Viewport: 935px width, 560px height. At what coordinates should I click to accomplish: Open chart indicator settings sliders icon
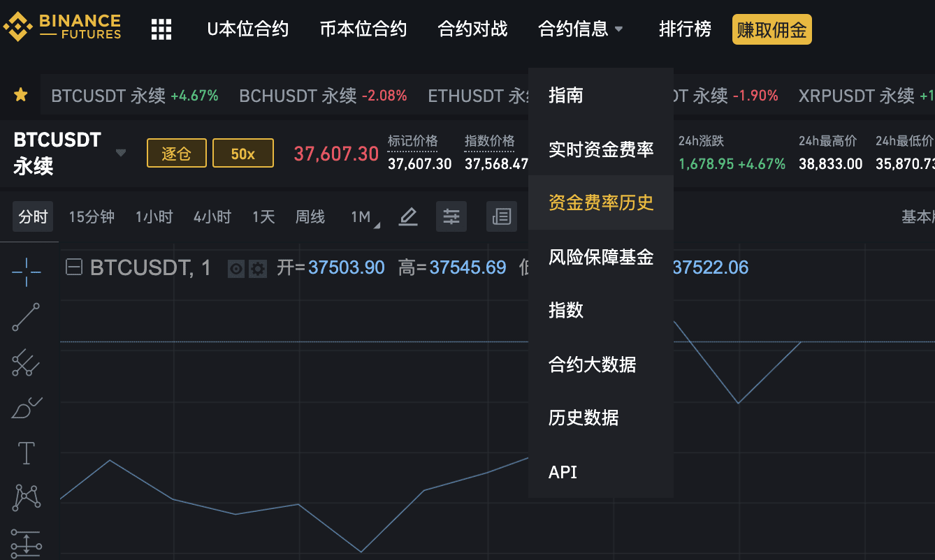[451, 217]
